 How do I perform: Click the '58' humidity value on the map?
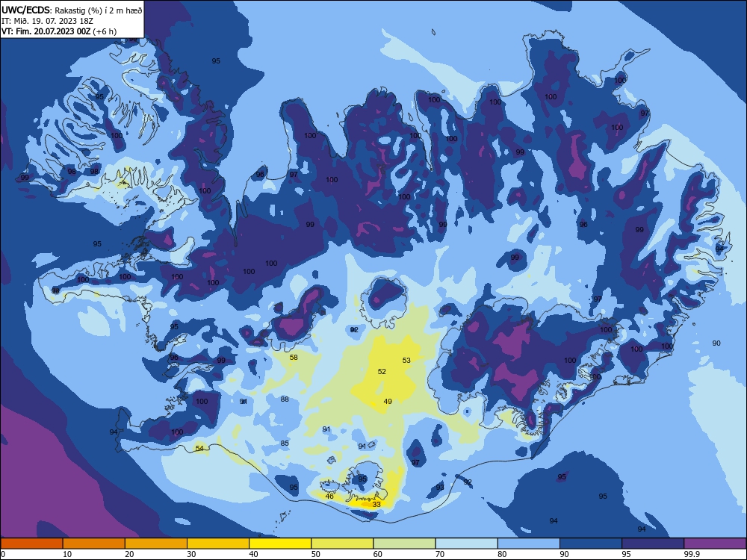pyautogui.click(x=294, y=357)
